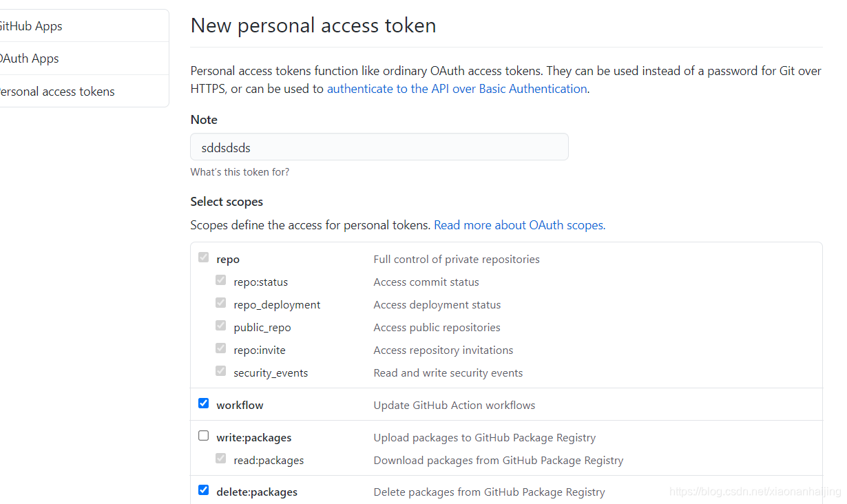Toggle the repo:invite checkbox

220,348
